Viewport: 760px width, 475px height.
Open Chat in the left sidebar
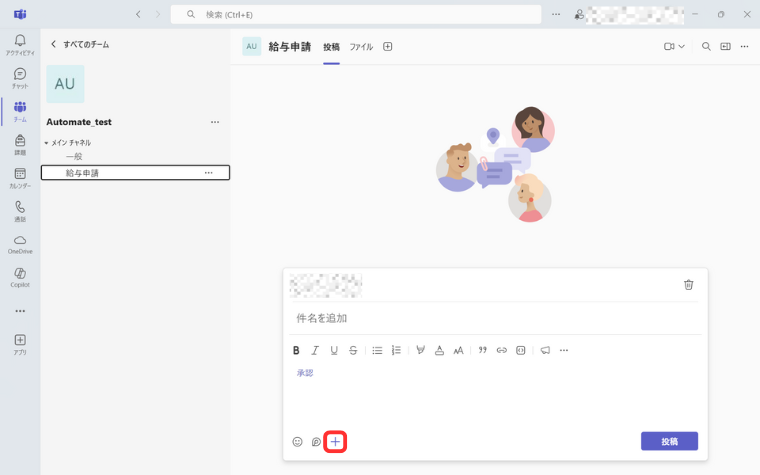point(20,77)
